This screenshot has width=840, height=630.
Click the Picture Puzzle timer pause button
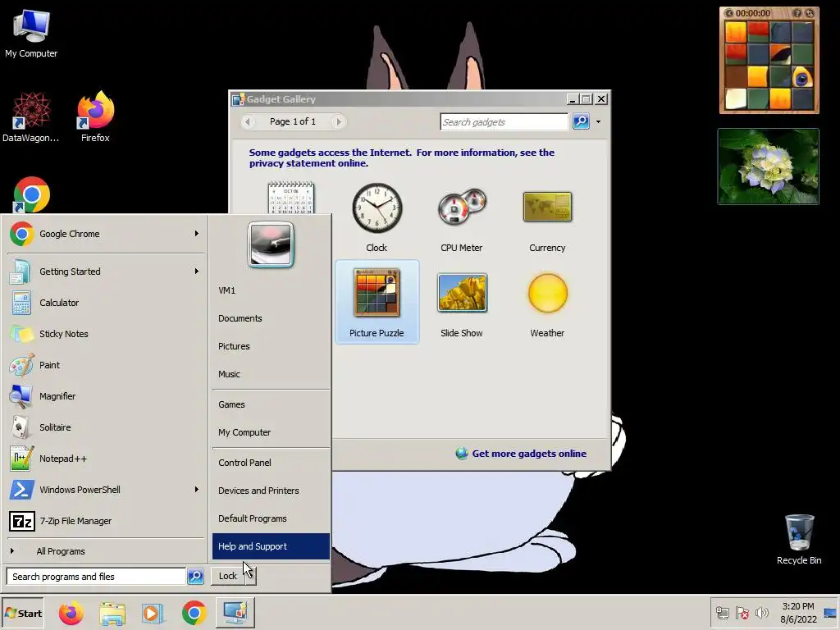728,13
